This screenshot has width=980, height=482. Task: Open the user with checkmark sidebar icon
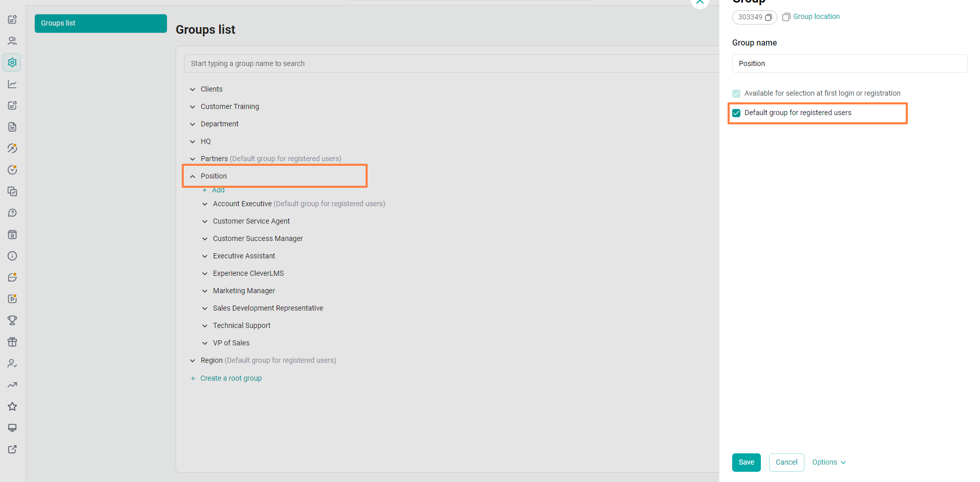(x=12, y=363)
